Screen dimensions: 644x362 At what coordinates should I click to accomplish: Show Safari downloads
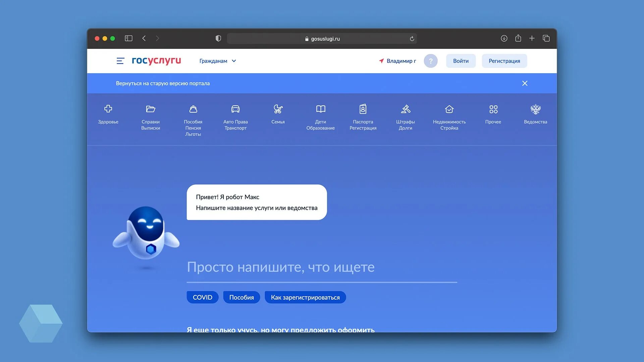tap(504, 39)
